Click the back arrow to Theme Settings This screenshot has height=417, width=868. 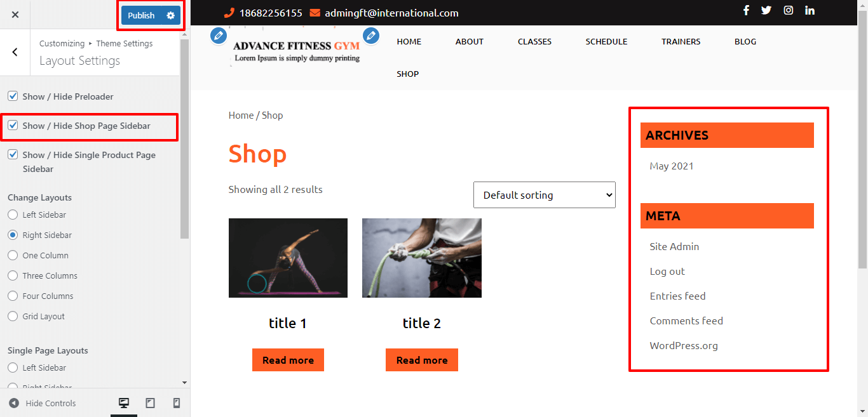(15, 52)
